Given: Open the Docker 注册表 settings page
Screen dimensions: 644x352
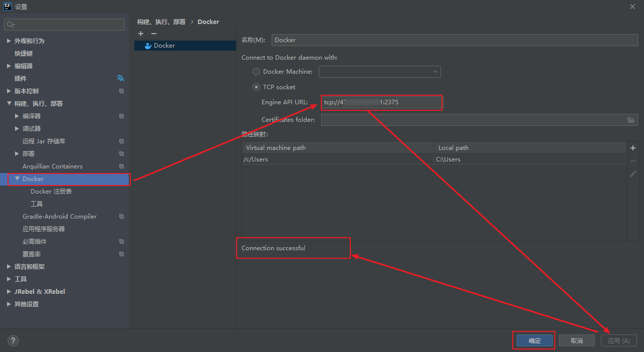Looking at the screenshot, I should point(51,192).
